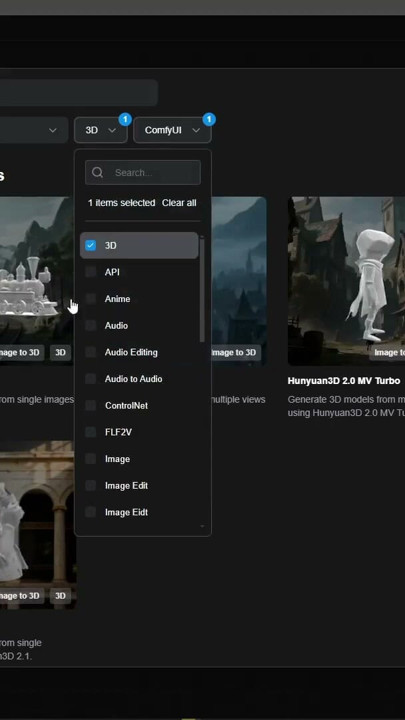
Task: Click the small arrow at dropdown list bottom
Action: pyautogui.click(x=202, y=527)
